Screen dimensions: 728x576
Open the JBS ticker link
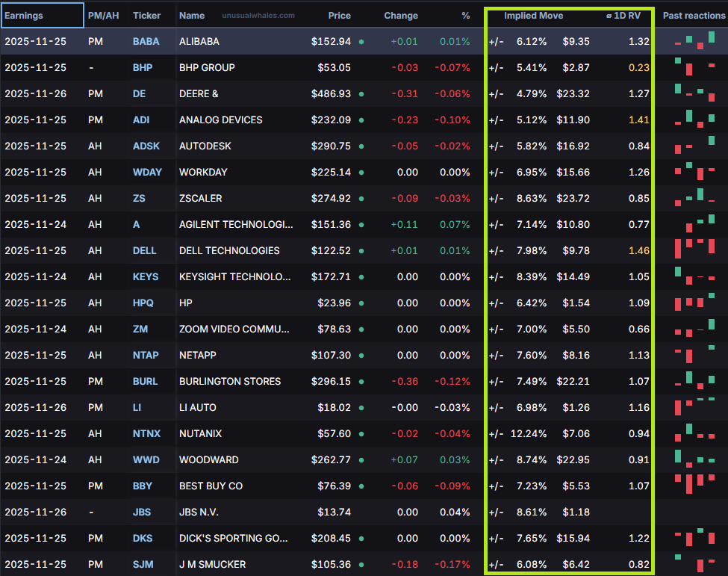[x=142, y=512]
